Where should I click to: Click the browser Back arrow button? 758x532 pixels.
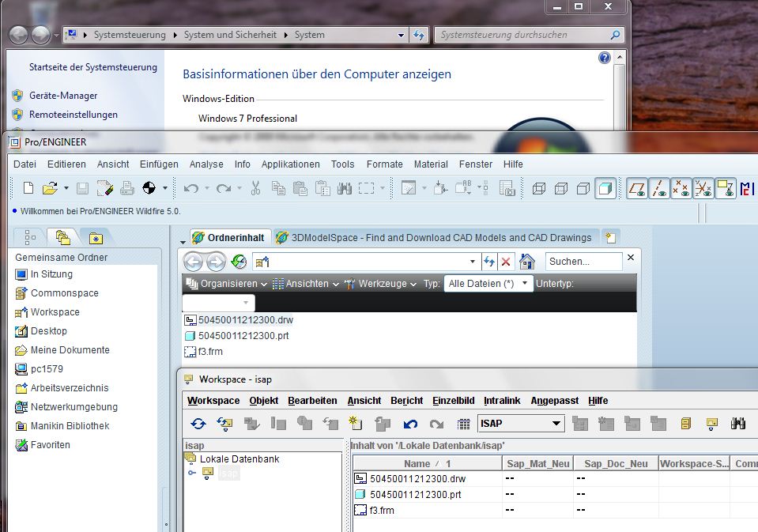tap(194, 262)
